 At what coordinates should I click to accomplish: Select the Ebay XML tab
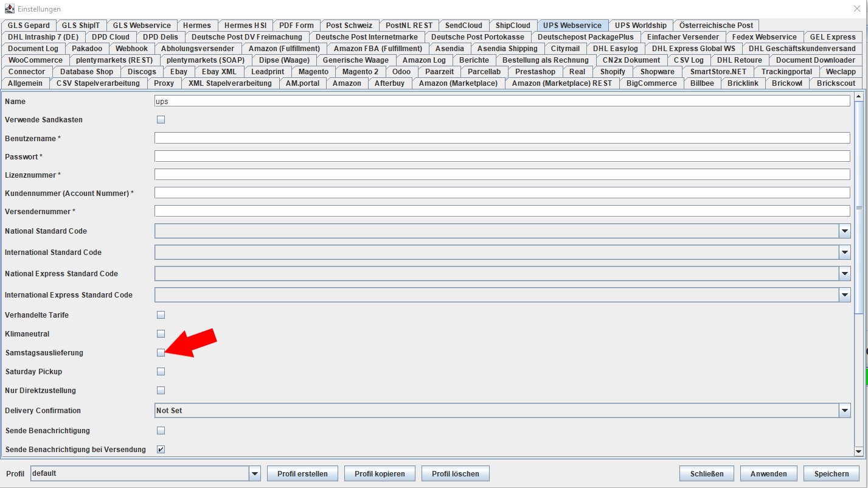[x=219, y=72]
